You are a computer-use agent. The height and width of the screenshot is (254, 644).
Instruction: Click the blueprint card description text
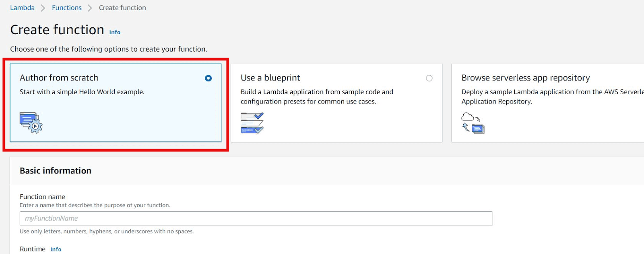click(x=317, y=97)
